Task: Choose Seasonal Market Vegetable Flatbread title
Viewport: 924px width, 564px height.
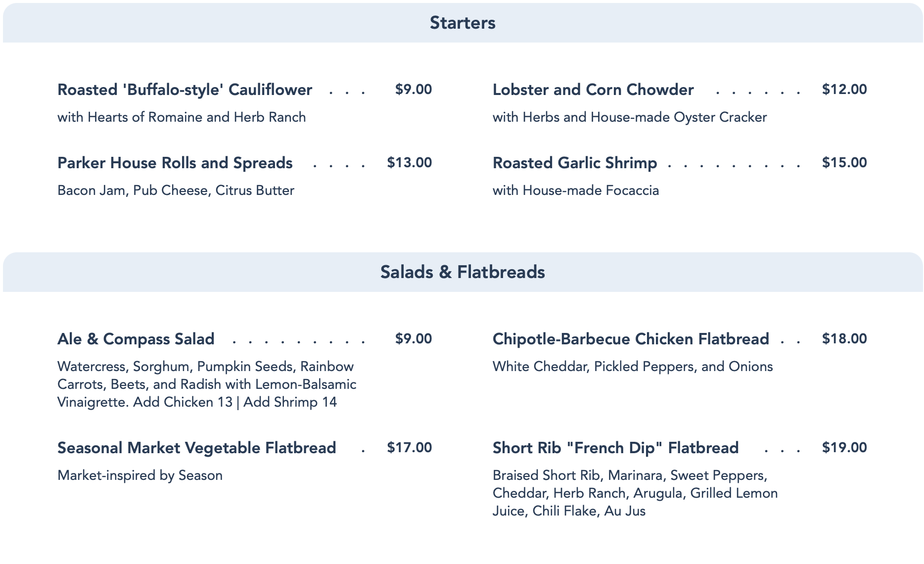Action: pos(196,448)
